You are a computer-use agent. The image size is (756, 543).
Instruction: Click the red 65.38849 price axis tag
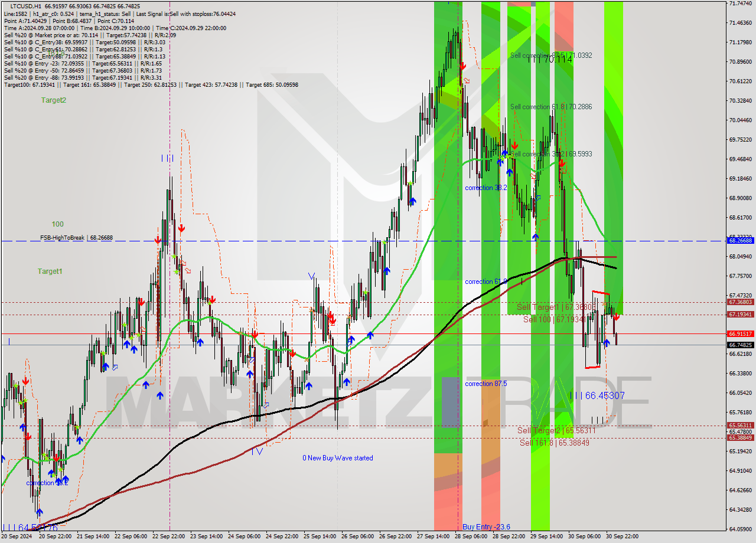pos(741,438)
